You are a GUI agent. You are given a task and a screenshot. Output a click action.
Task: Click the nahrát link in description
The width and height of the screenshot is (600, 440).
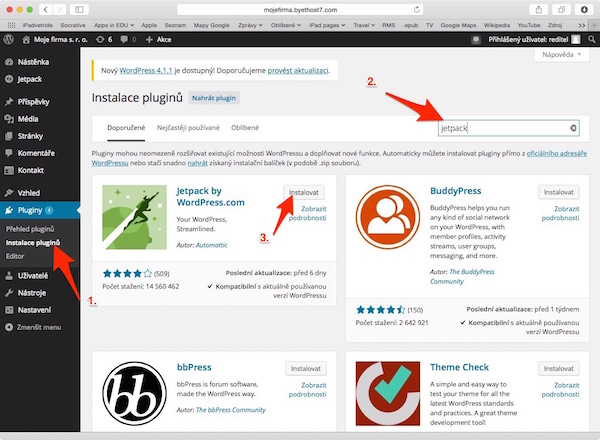click(x=197, y=163)
